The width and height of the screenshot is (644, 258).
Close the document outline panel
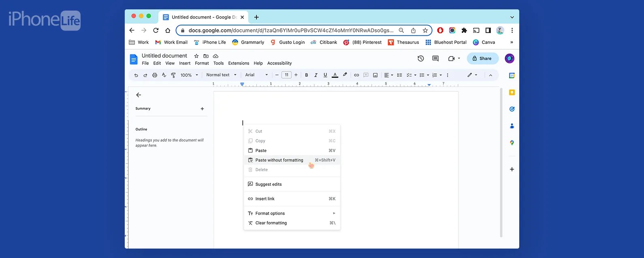(139, 95)
